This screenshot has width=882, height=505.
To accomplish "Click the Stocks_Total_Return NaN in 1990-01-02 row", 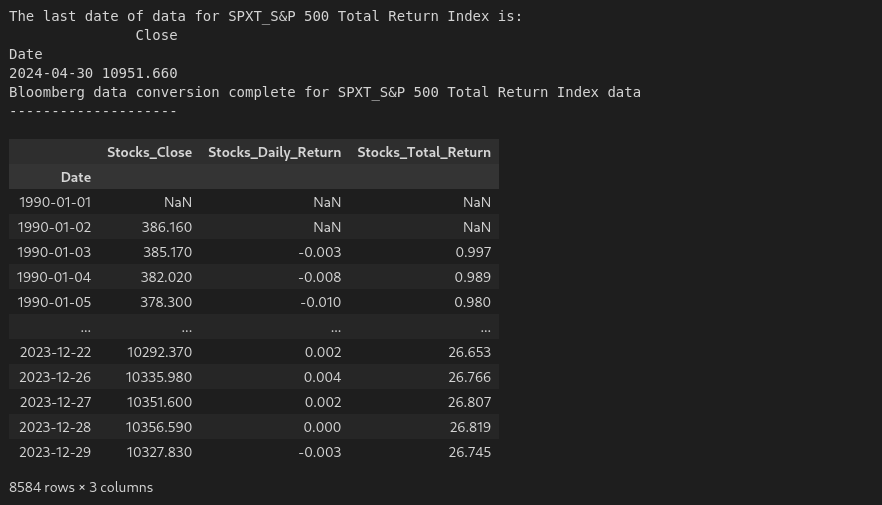I will point(477,227).
